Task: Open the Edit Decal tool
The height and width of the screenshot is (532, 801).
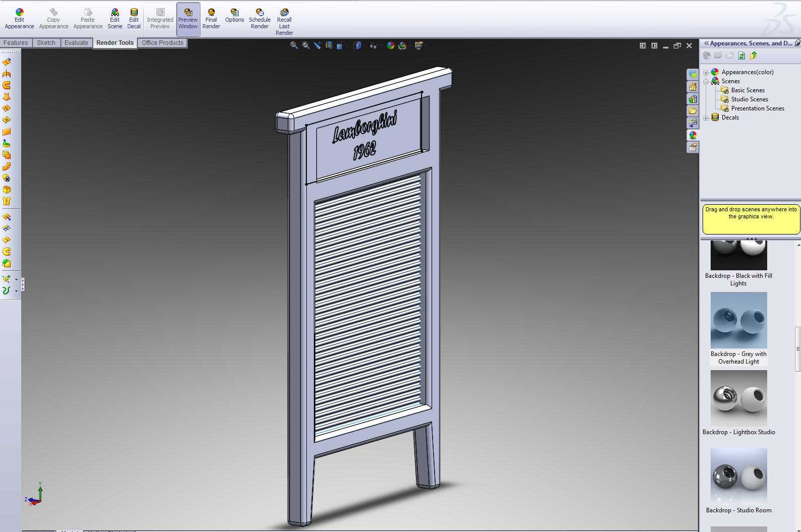Action: (x=134, y=19)
